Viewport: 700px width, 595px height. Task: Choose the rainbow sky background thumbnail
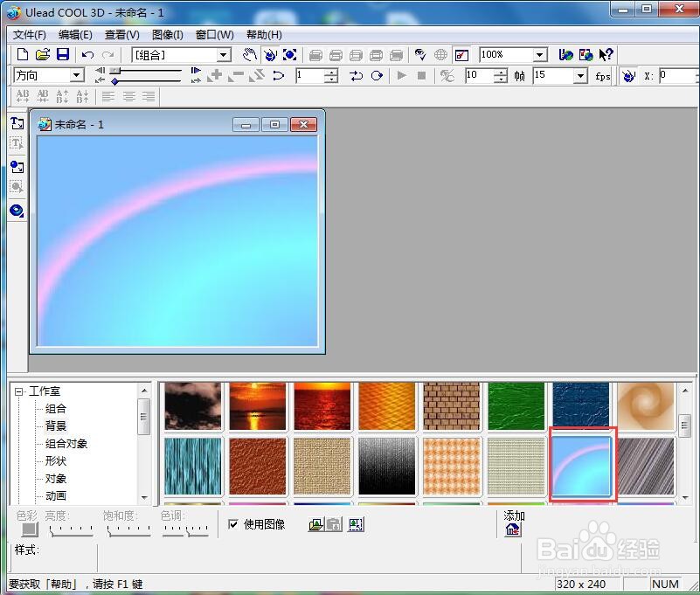point(581,466)
